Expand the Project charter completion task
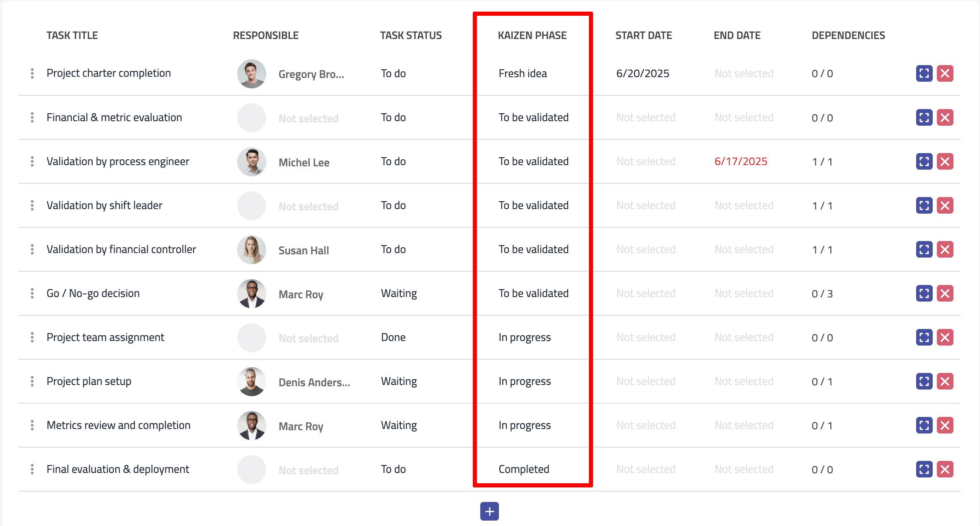This screenshot has height=526, width=980. (924, 73)
